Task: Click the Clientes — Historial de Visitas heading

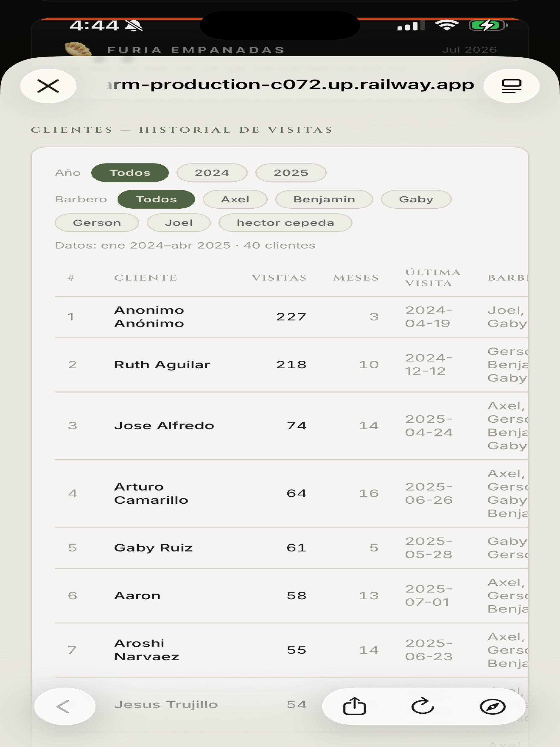Action: 182,130
